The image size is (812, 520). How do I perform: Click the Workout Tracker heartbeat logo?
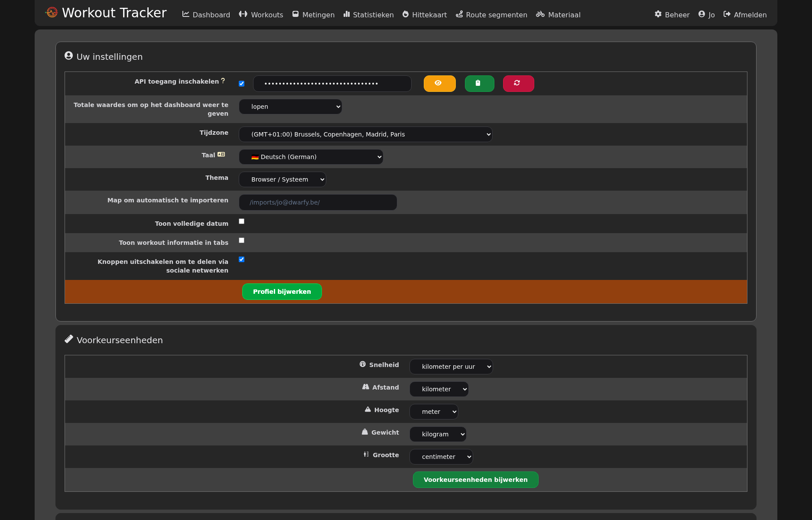coord(52,13)
